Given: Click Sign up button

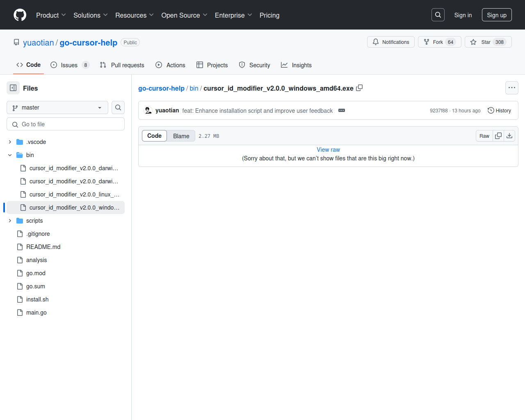Looking at the screenshot, I should 497,15.
